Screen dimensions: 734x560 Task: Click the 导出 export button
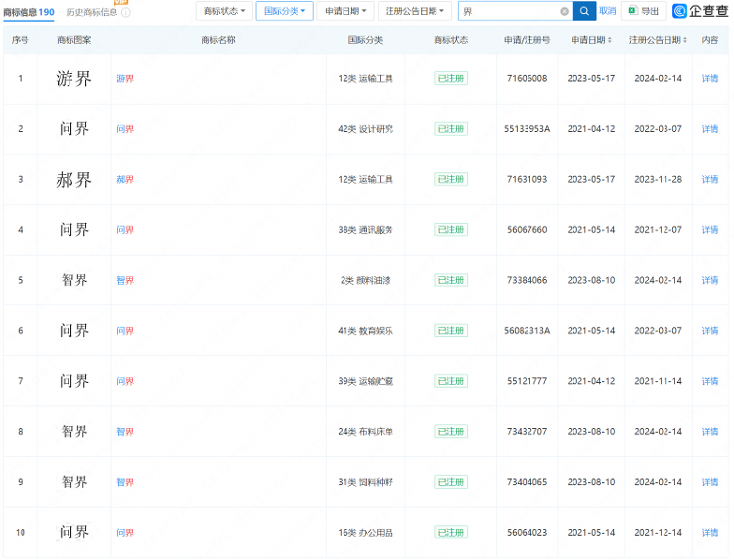pos(644,11)
